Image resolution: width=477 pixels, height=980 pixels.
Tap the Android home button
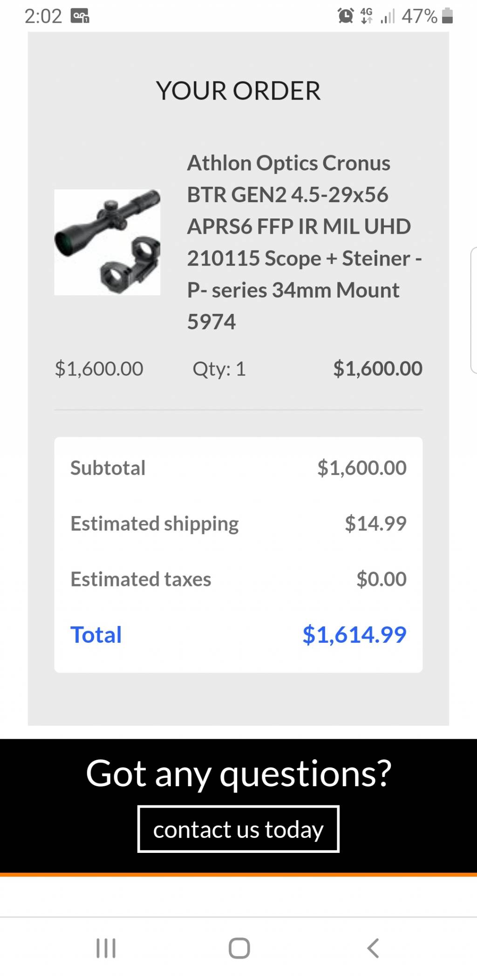coord(239,948)
